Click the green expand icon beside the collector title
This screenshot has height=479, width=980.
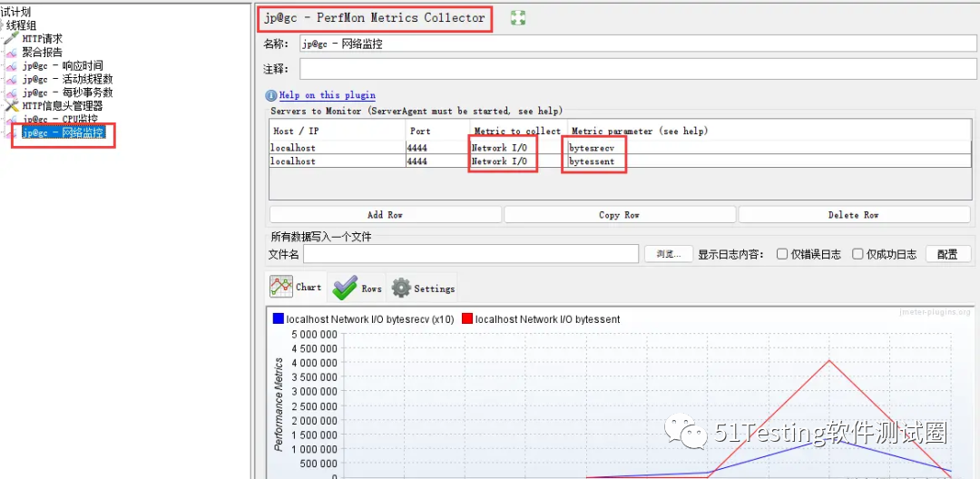(517, 18)
